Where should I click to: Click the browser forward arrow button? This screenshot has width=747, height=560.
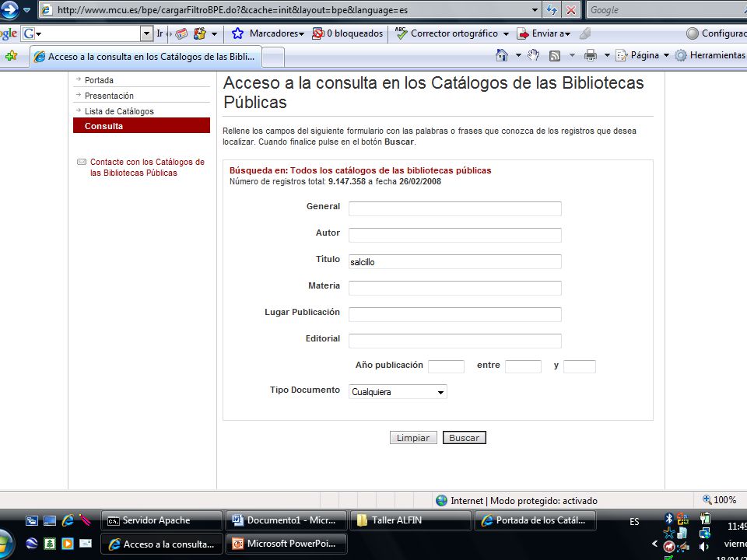click(x=9, y=9)
